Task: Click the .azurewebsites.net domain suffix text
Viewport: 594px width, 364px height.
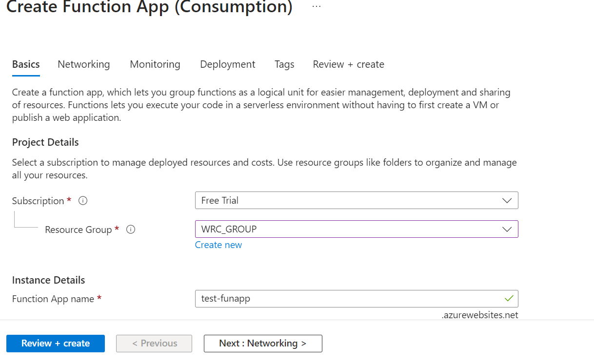Action: 480,315
